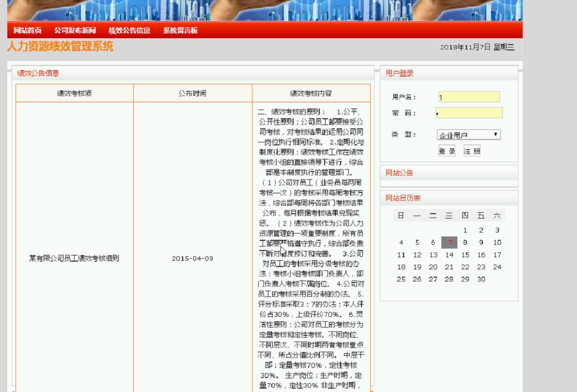Screen dimensions: 577x392
Task: Select day 22 in the calendar
Action: [465, 267]
